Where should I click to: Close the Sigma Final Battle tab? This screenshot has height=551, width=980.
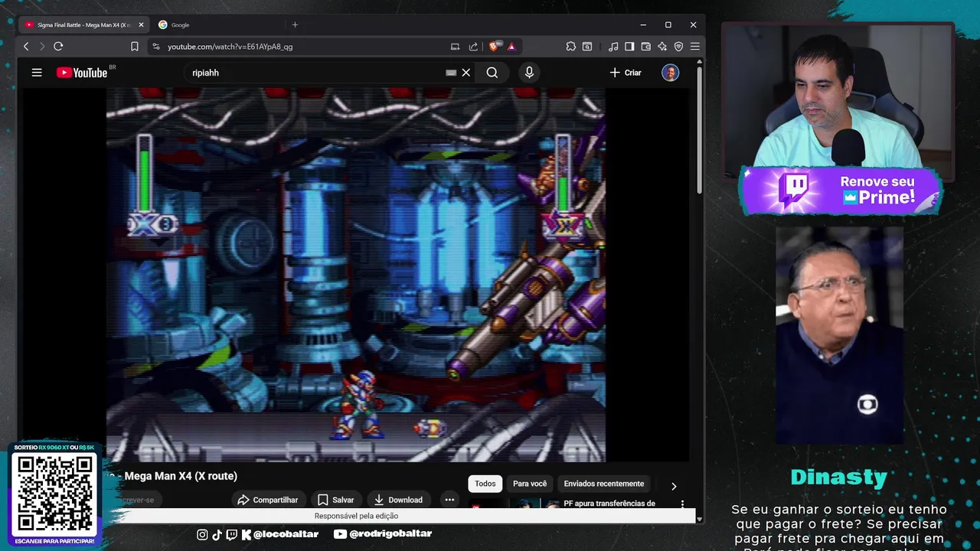click(x=141, y=24)
